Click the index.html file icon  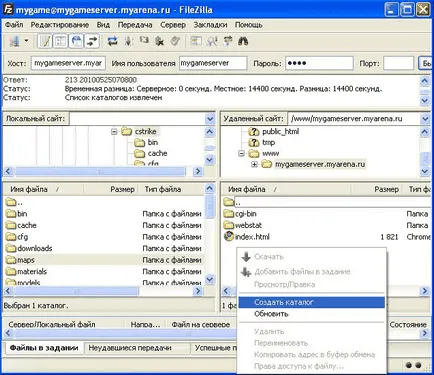pos(229,236)
